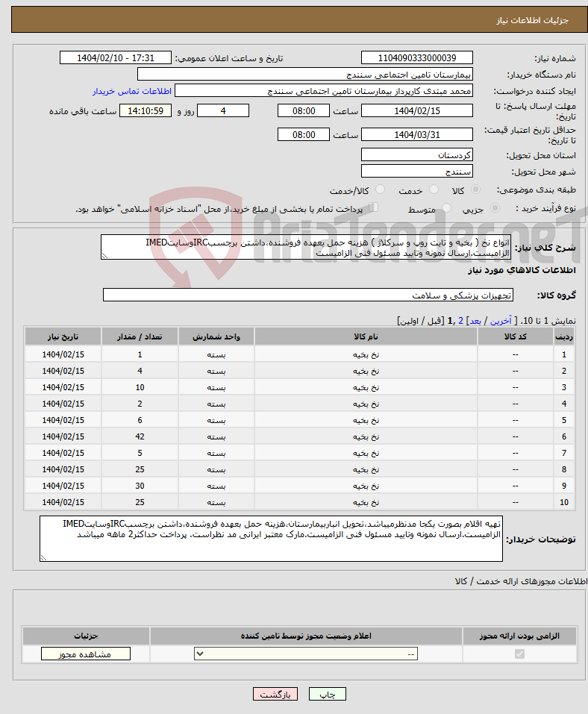The height and width of the screenshot is (714, 588).
Task: Select the کالا radio button
Action: click(475, 190)
